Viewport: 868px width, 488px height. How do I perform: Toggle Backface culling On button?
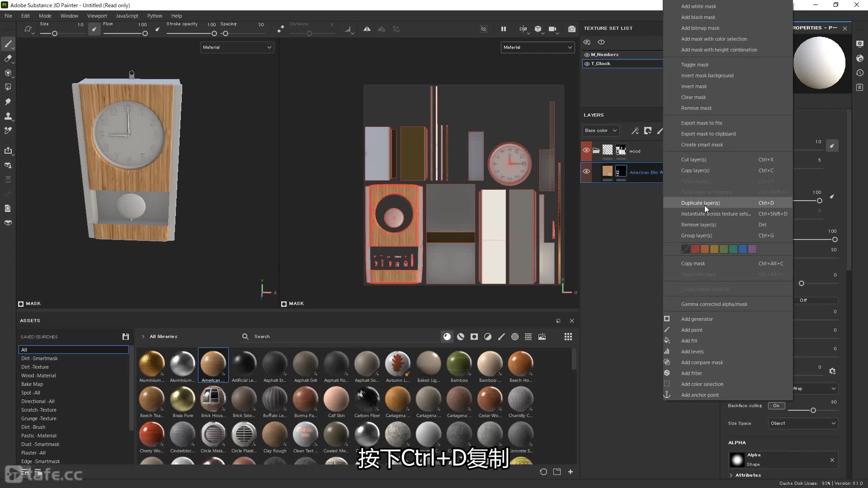click(x=776, y=406)
